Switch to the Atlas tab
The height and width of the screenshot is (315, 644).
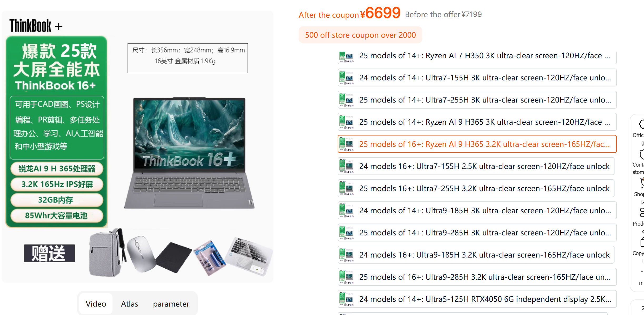[129, 304]
